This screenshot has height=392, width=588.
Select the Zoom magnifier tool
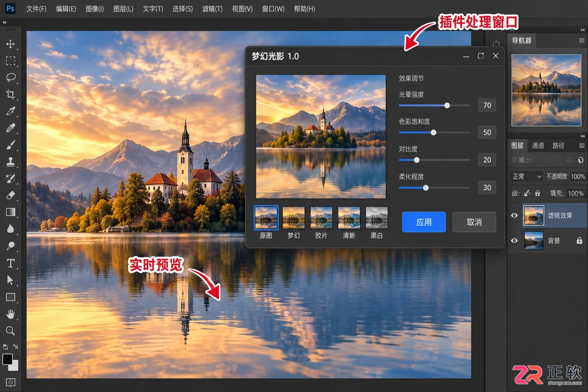point(11,331)
